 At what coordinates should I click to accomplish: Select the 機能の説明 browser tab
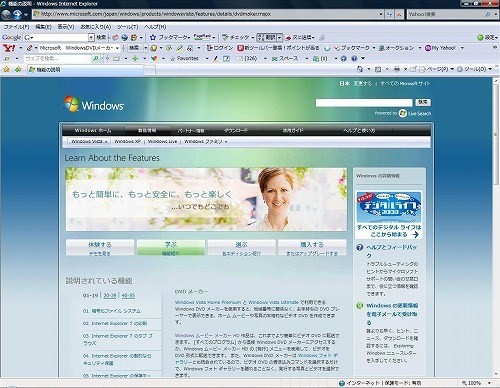[x=85, y=69]
